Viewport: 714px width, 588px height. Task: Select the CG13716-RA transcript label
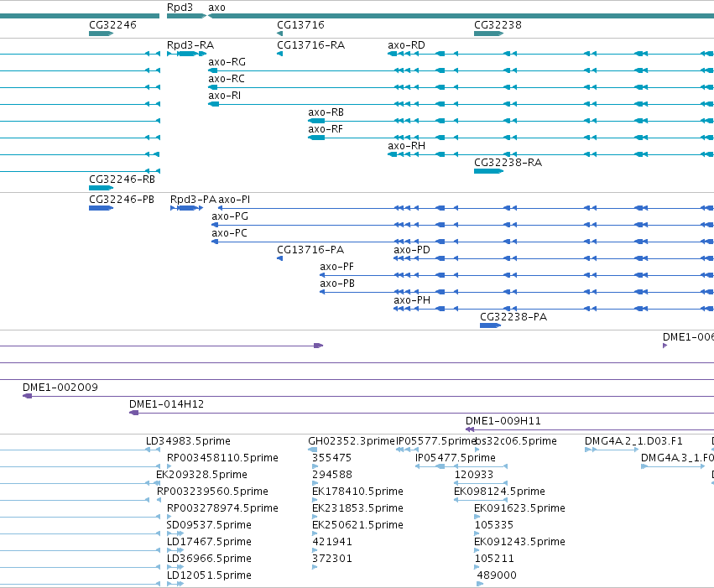[311, 45]
